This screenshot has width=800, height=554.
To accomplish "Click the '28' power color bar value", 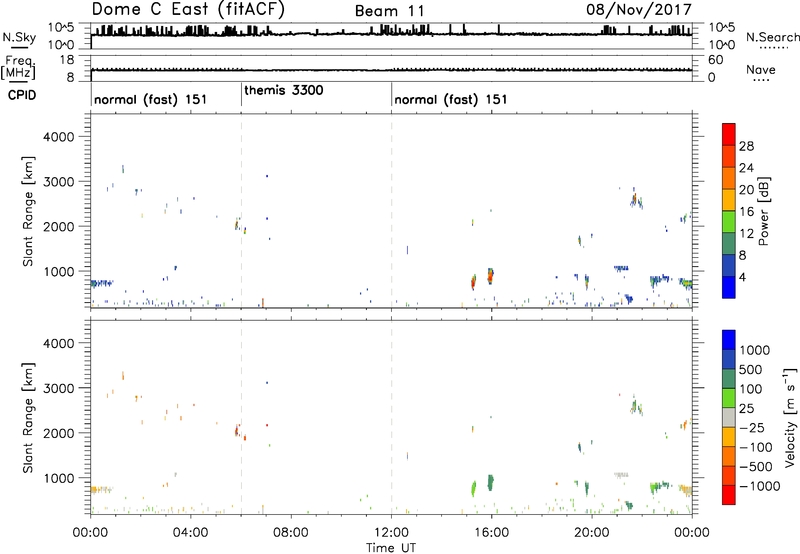I will (746, 146).
